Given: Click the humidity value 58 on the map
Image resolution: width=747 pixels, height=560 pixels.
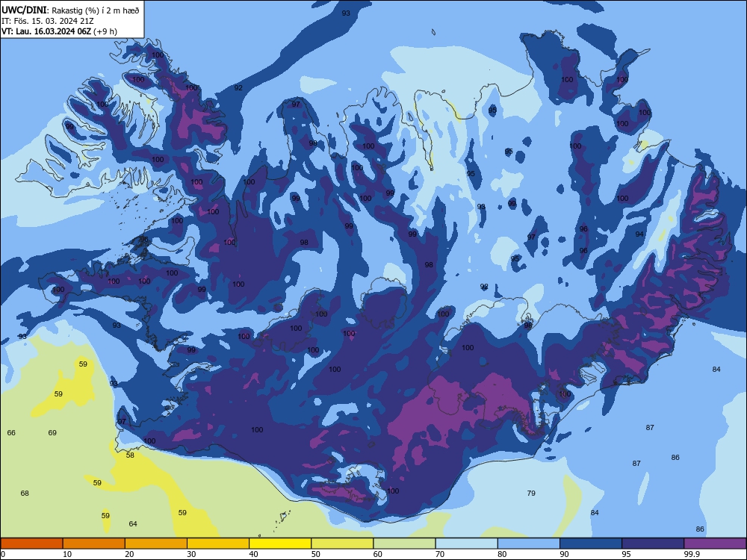Looking at the screenshot, I should 130,455.
